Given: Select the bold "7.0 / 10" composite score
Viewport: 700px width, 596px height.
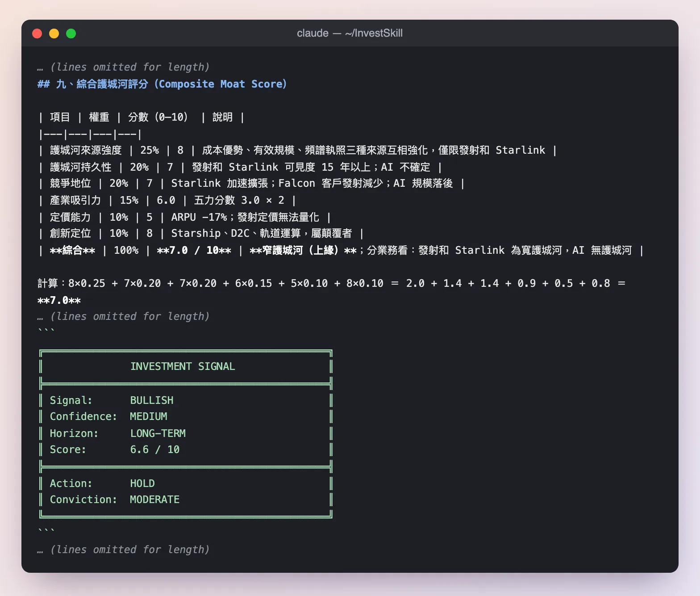Looking at the screenshot, I should click(194, 250).
